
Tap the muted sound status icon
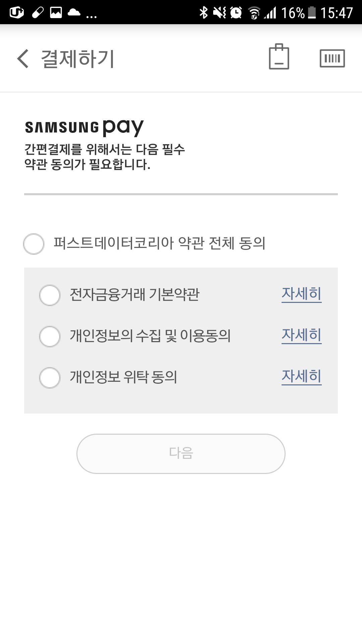[220, 12]
